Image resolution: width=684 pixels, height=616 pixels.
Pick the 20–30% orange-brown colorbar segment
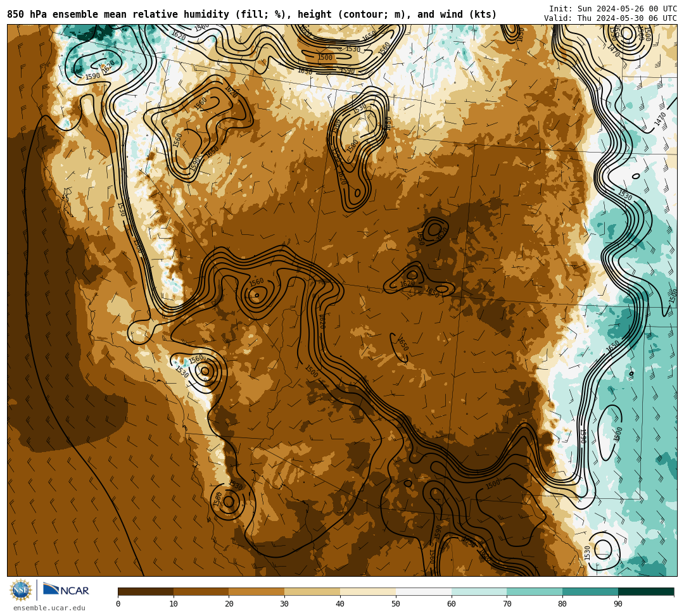coord(257,591)
